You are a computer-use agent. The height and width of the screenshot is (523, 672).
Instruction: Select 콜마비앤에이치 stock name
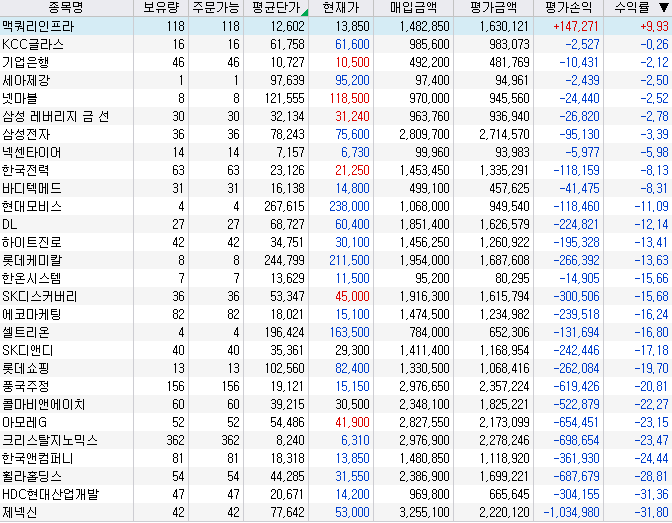pyautogui.click(x=44, y=404)
